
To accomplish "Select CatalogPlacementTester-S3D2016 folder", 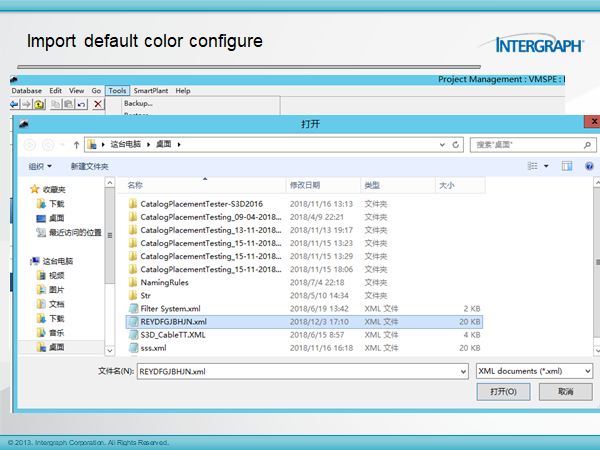I will click(201, 204).
